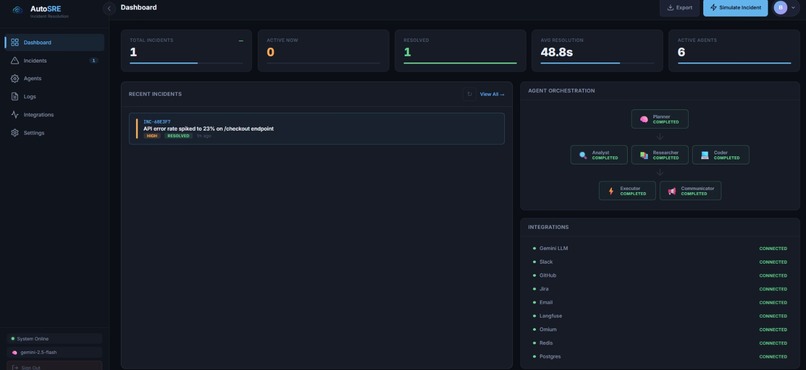Click the System Online status indicator

coord(54,339)
